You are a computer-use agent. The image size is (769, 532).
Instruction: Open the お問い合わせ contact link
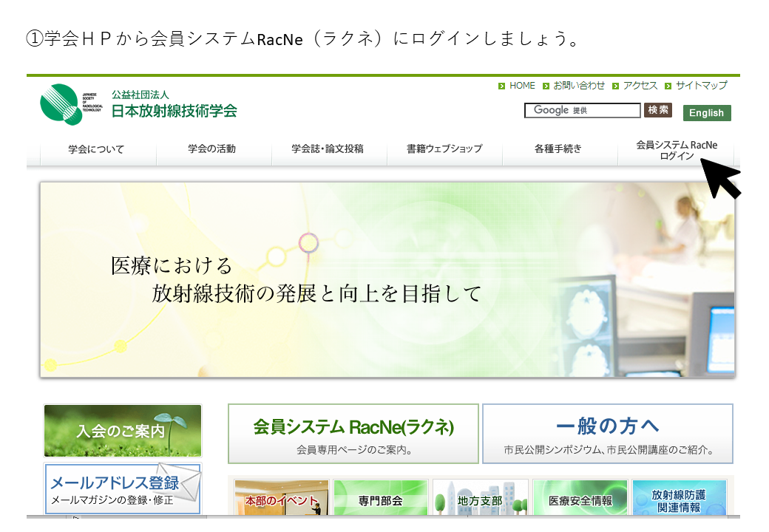pyautogui.click(x=578, y=86)
